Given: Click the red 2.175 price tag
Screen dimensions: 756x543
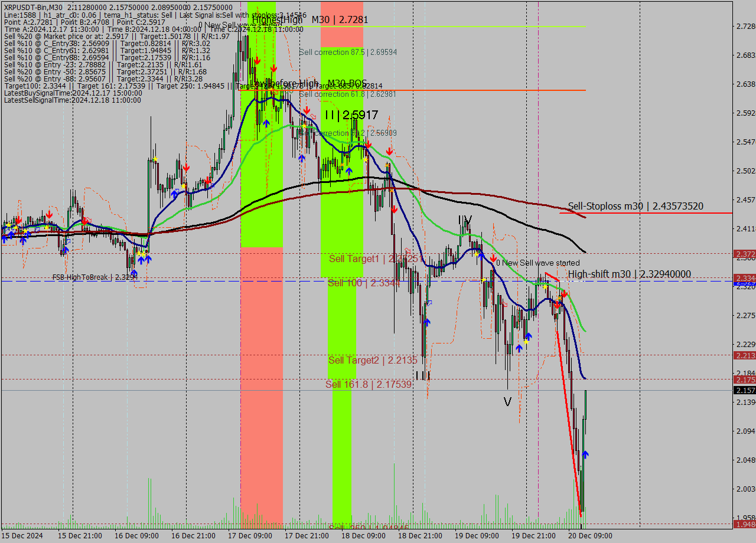Looking at the screenshot, I should coord(744,380).
